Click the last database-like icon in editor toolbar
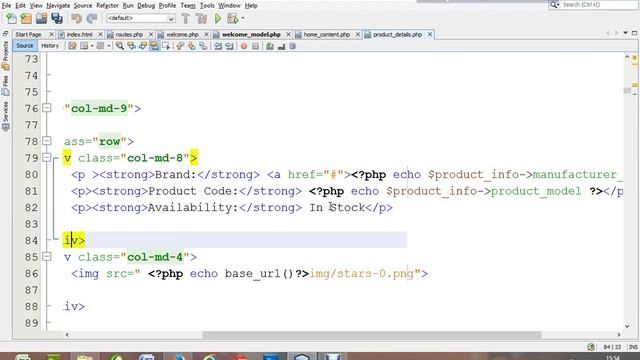 click(292, 46)
